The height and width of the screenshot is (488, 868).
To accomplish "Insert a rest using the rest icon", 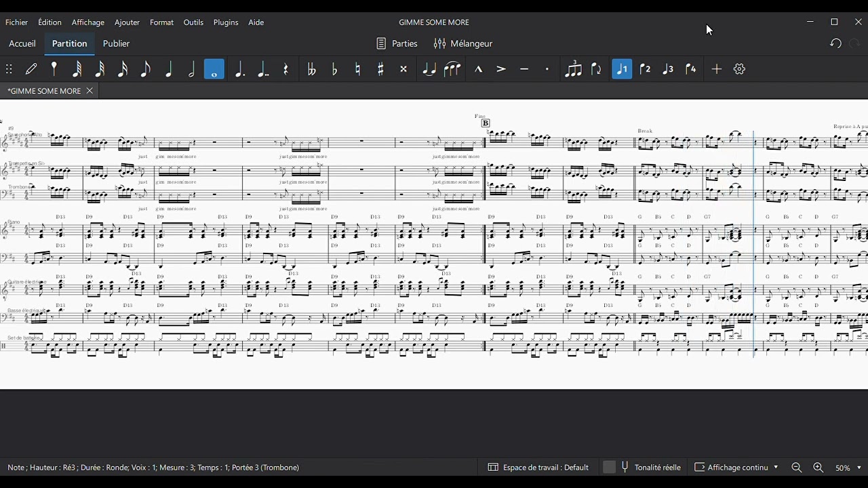I will [x=285, y=69].
